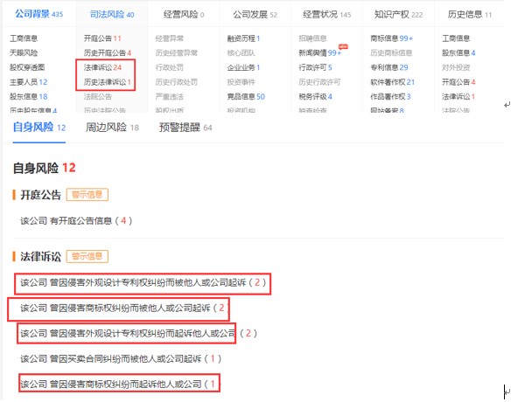Image resolution: width=532 pixels, height=402 pixels.
Task: Open 企业业务 1 link
Action: [243, 67]
